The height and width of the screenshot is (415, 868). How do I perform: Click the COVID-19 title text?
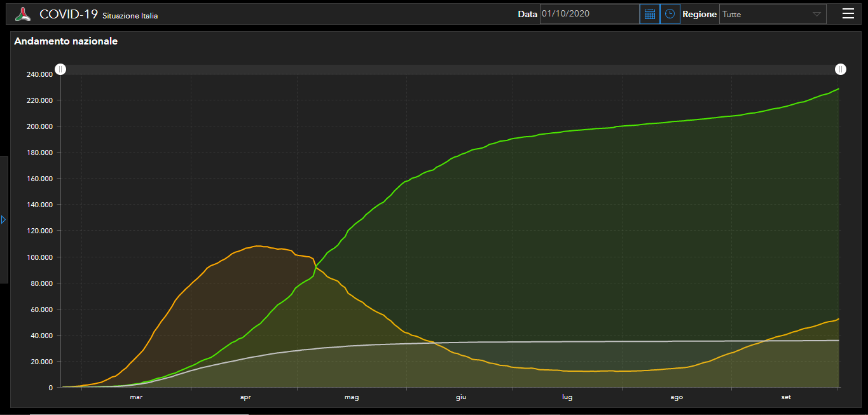point(68,14)
